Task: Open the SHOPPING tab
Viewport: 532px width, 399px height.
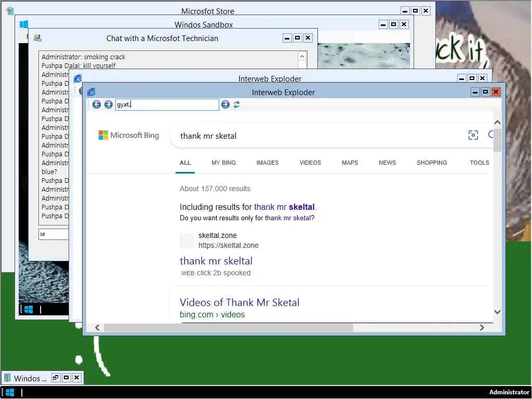Action: coord(432,163)
